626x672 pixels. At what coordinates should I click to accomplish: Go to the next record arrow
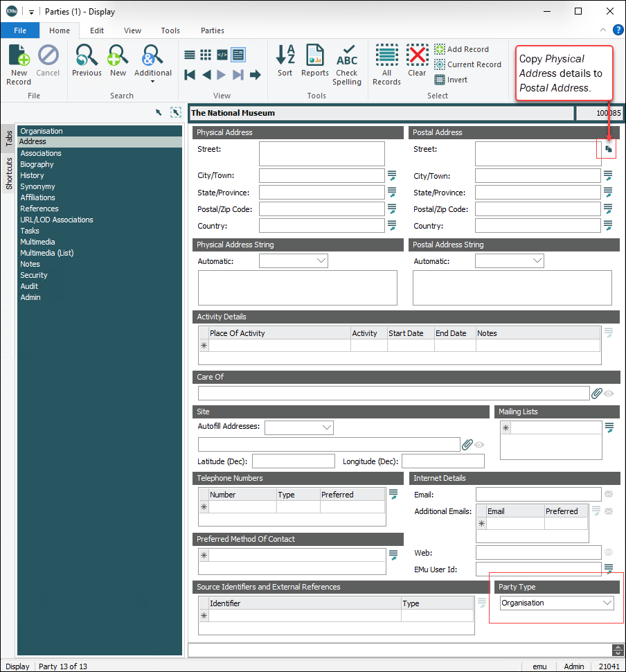pyautogui.click(x=221, y=75)
